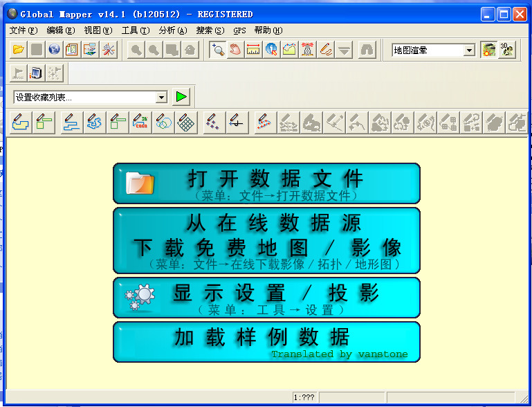Click the greyed-out house home-view icon
Screen dimensions: 532x407
pyautogui.click(x=190, y=50)
